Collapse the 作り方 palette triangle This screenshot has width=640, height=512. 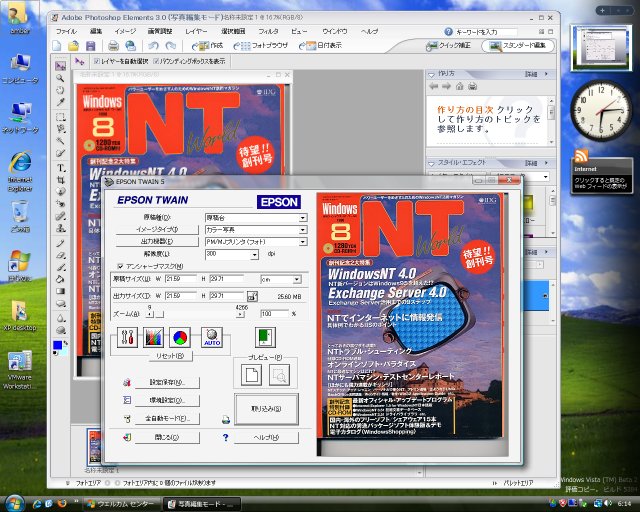(x=431, y=74)
